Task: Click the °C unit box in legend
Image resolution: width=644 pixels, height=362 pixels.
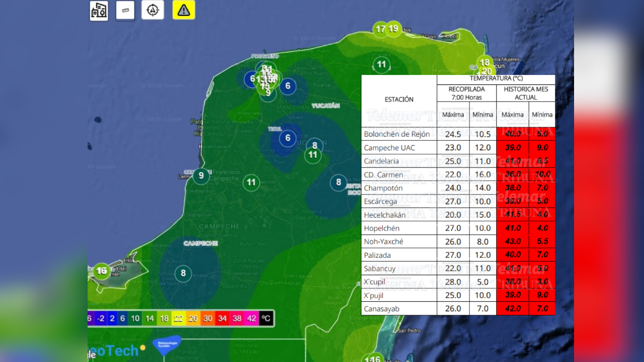Action: coord(266,318)
